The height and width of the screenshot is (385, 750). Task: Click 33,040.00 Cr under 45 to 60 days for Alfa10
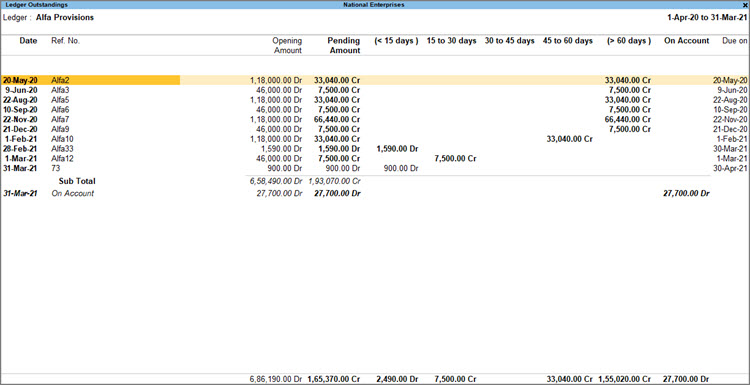569,139
